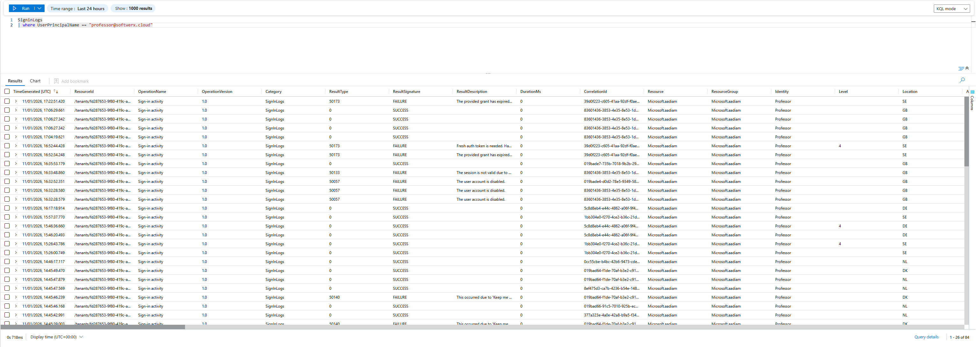Open the Columns side panel icon
Screen dimensions: 980x347
tap(972, 92)
